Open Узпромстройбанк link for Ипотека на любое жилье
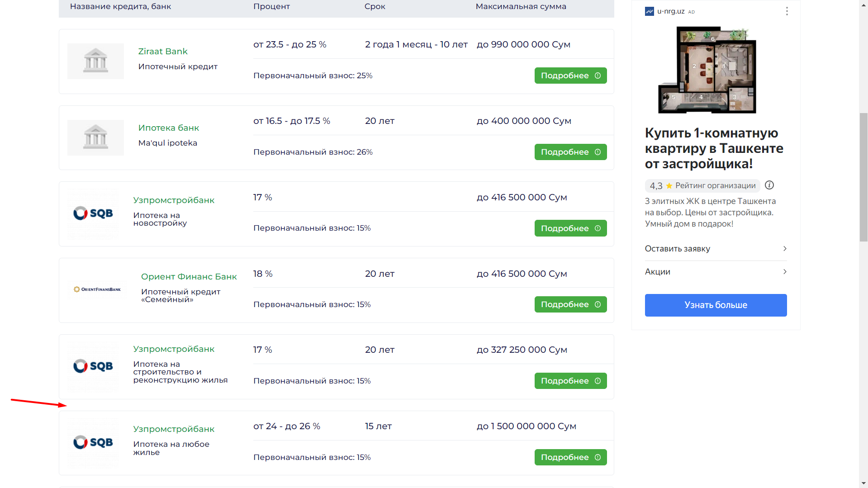 click(174, 429)
